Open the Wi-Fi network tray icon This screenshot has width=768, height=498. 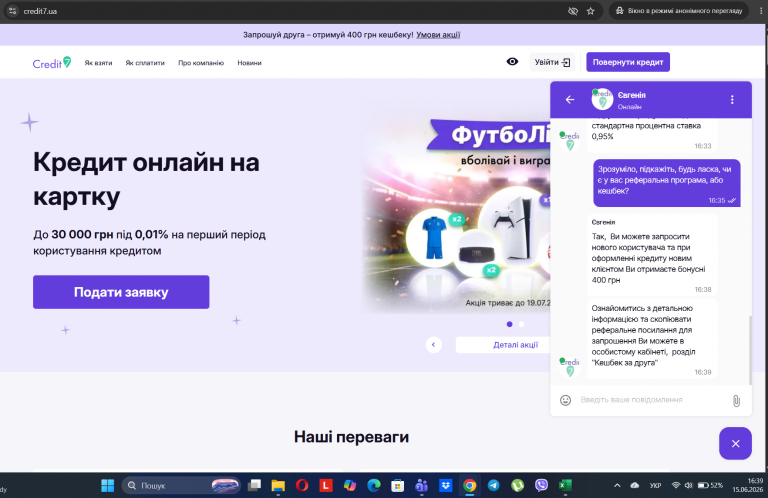676,485
